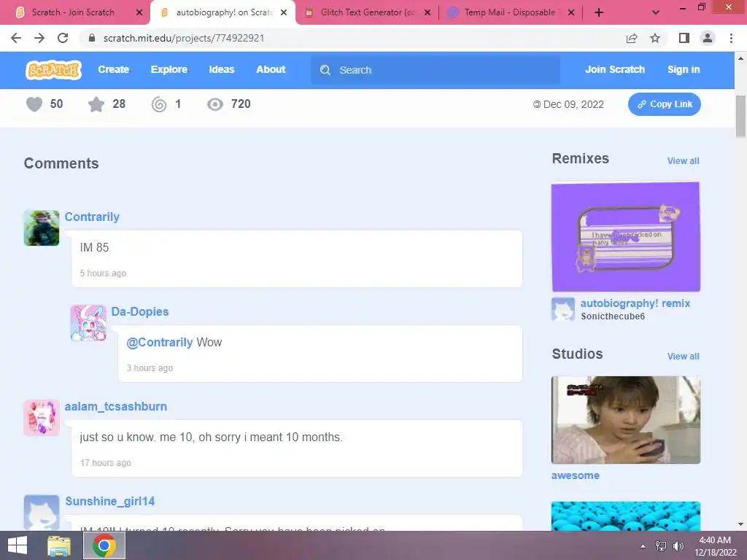
Task: Open Sunshine_girl14's avatar
Action: (42, 513)
